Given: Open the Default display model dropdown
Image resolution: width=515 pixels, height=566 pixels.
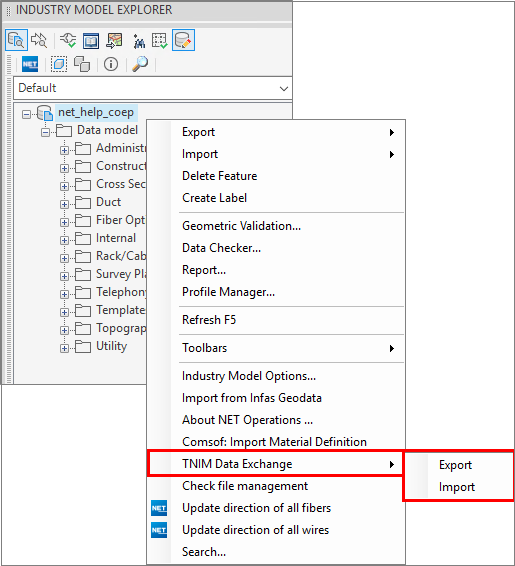Looking at the screenshot, I should coord(153,88).
